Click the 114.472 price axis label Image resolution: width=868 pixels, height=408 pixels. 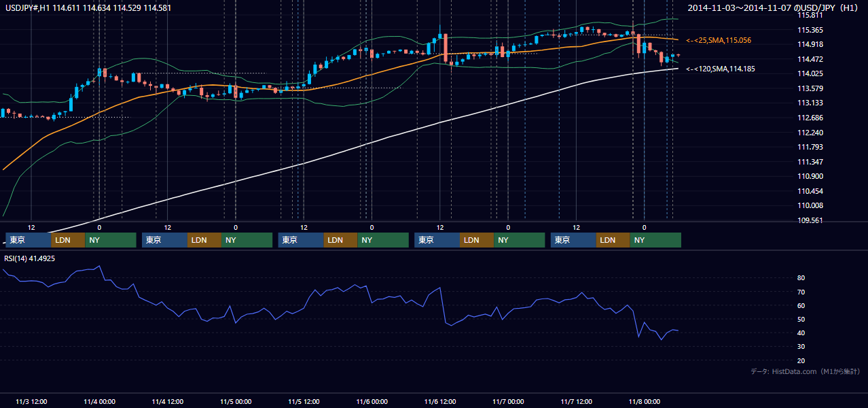point(810,59)
